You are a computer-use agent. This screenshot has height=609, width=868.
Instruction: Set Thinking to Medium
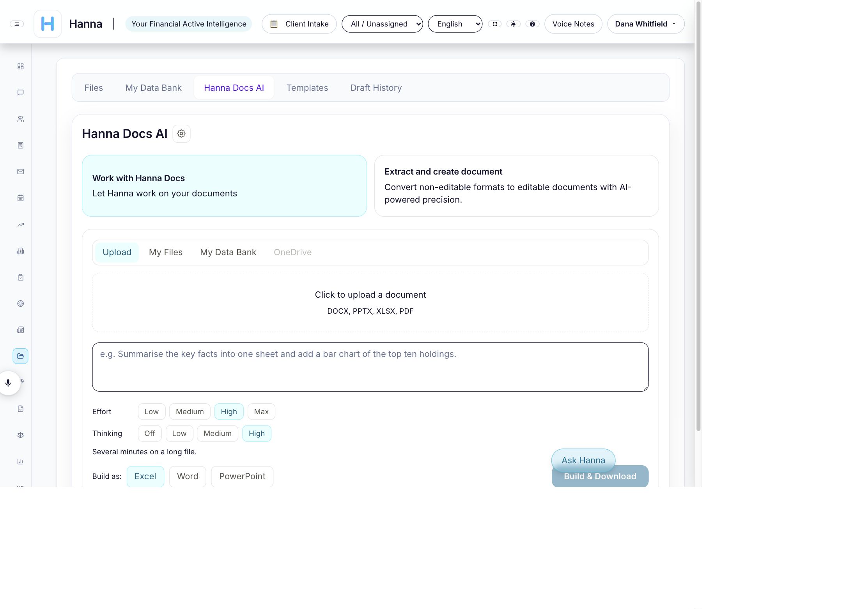click(218, 433)
